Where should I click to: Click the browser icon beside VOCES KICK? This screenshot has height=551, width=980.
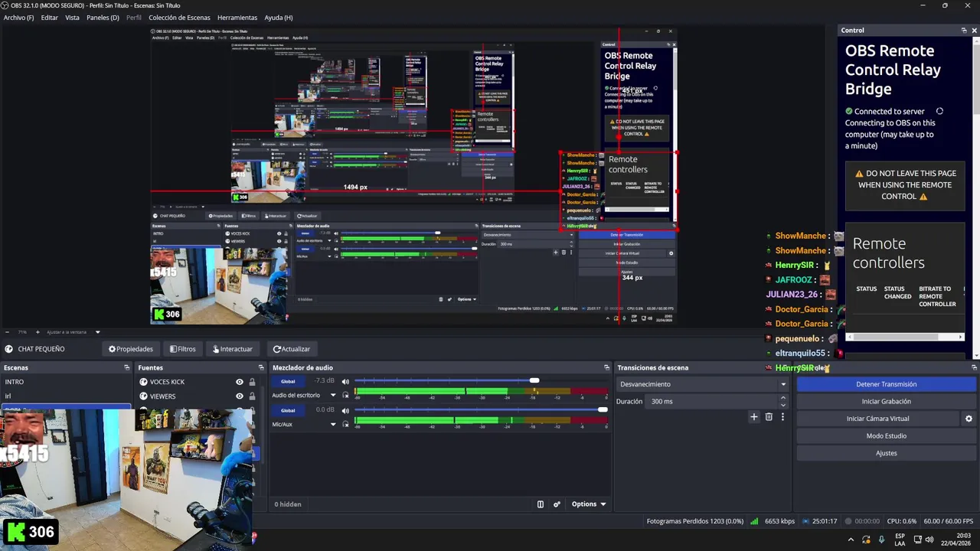[x=143, y=382]
